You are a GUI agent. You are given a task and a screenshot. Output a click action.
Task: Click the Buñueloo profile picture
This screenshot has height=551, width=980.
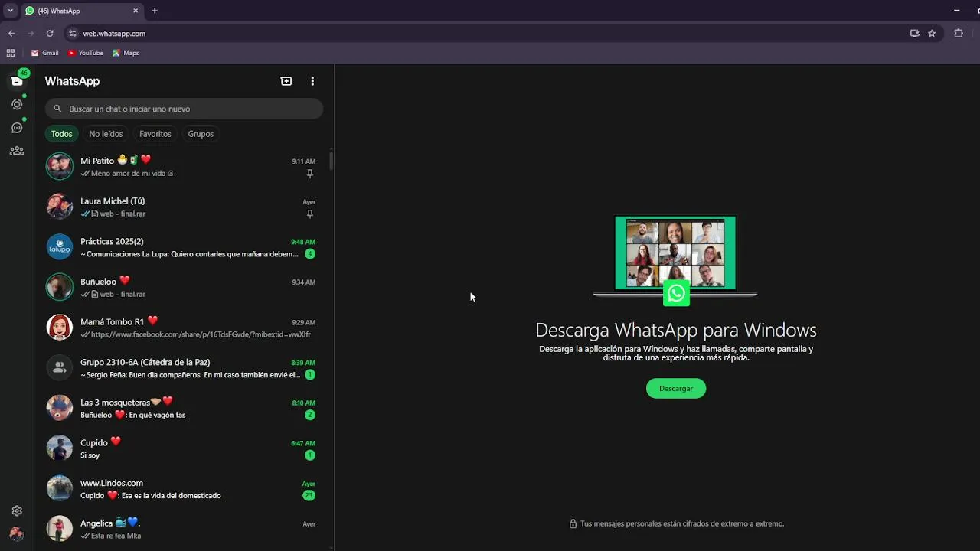tap(60, 287)
